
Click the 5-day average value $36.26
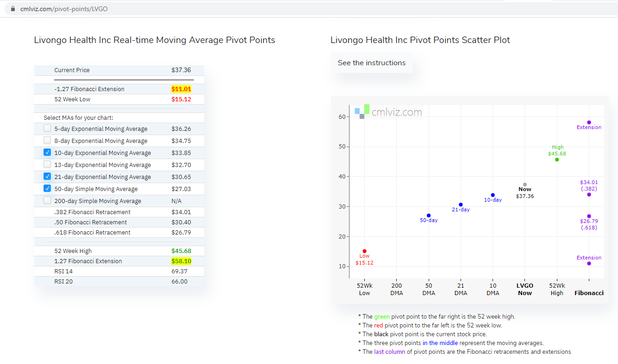pyautogui.click(x=181, y=129)
